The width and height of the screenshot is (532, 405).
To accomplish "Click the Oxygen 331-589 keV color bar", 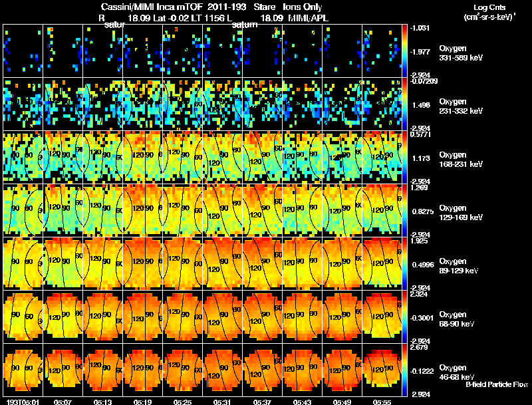I will pyautogui.click(x=404, y=51).
